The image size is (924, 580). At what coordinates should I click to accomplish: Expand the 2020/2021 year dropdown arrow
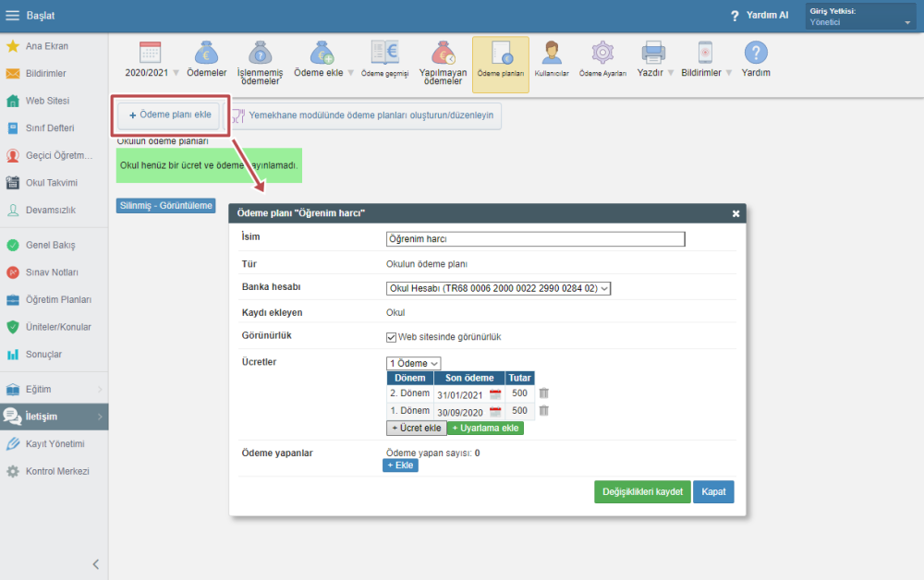176,73
